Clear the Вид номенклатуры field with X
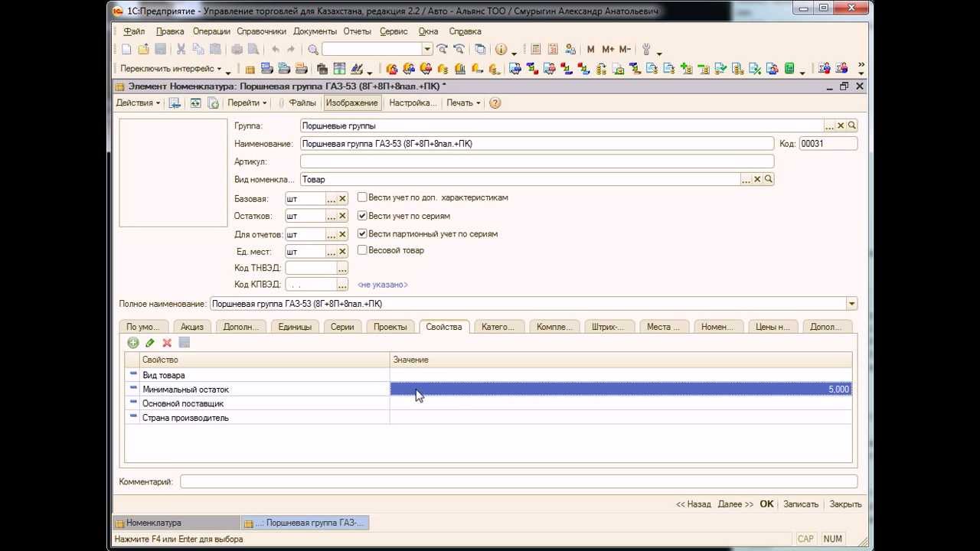 coord(757,179)
